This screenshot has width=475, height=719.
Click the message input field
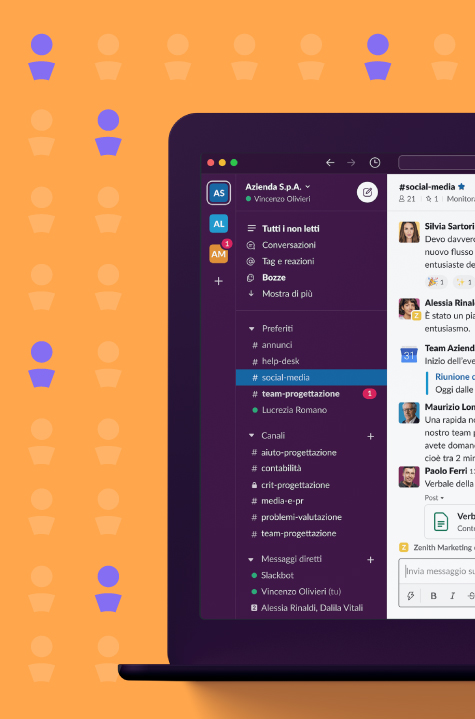(440, 571)
